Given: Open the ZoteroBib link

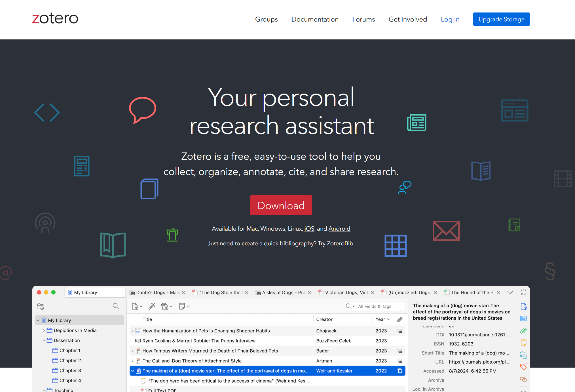Looking at the screenshot, I should (340, 243).
